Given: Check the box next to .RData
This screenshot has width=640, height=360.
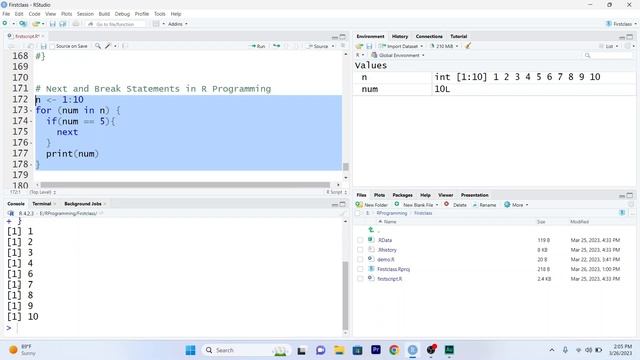Looking at the screenshot, I should pos(360,240).
